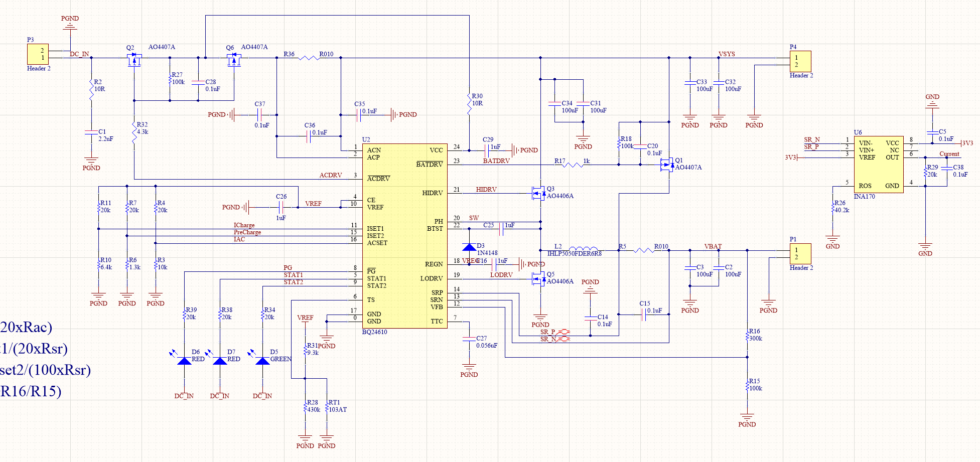Click the VBAT net label

tap(713, 246)
